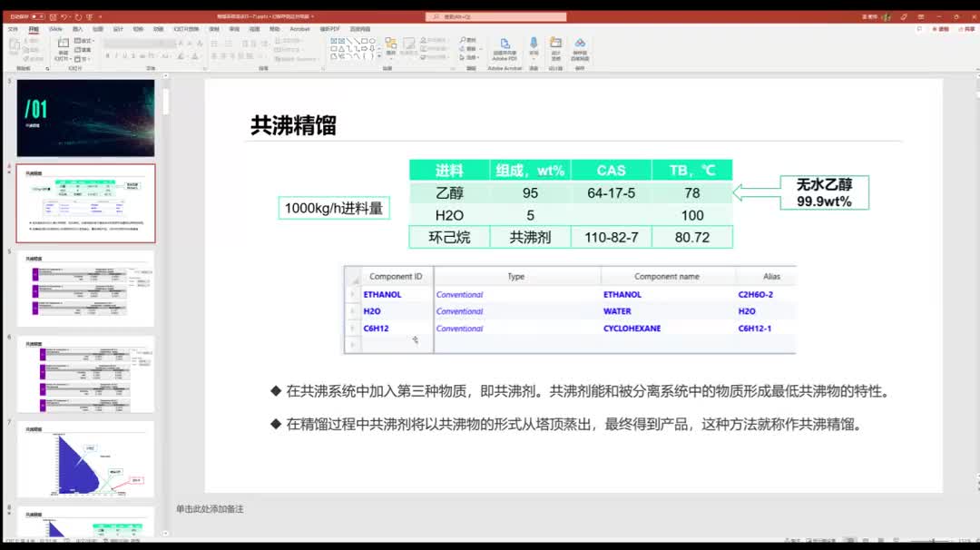Open the 文件 File tab
This screenshot has width=980, height=550.
13,29
